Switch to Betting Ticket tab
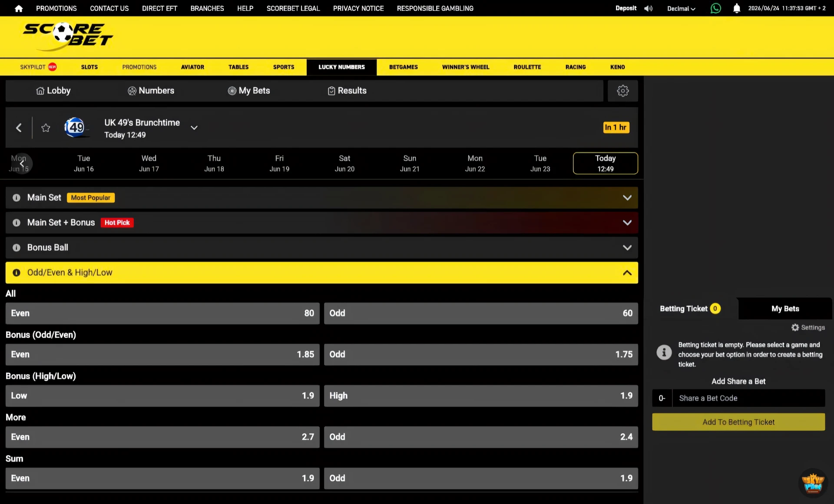This screenshot has width=834, height=504. tap(690, 309)
